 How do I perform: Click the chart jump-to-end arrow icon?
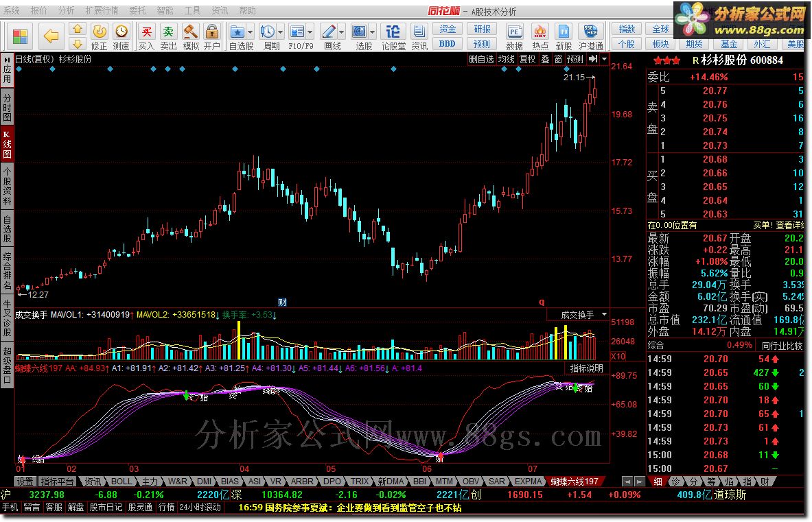[594, 59]
